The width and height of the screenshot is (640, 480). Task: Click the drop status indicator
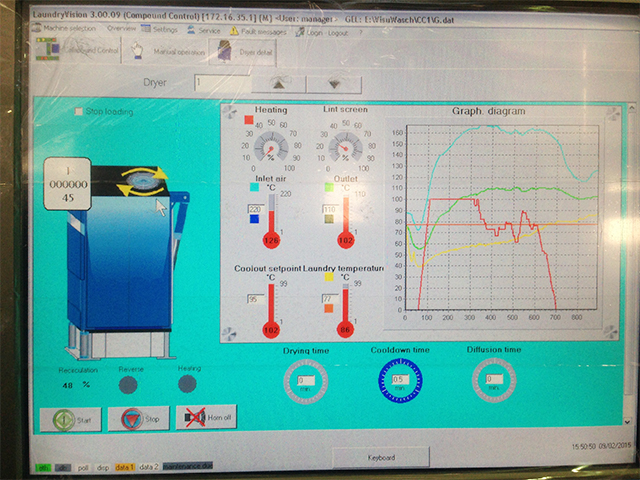[103, 467]
